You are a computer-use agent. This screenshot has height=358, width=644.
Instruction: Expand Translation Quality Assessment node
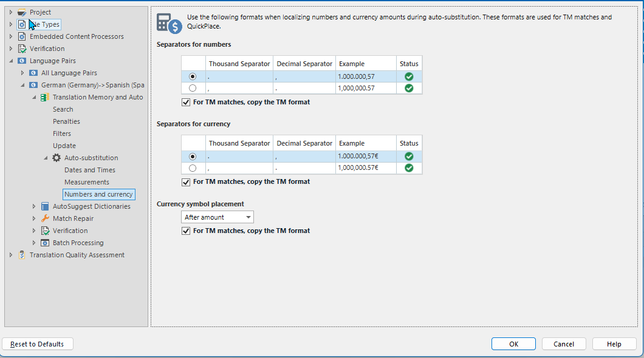(x=11, y=255)
